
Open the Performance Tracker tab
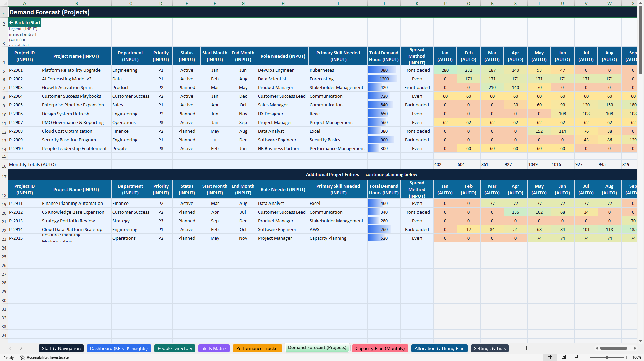(257, 348)
